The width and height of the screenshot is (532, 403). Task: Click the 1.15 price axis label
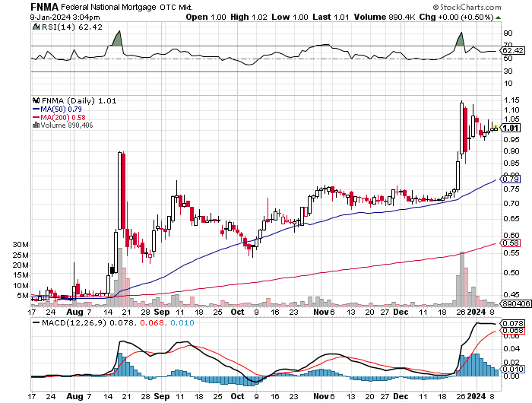coord(511,100)
